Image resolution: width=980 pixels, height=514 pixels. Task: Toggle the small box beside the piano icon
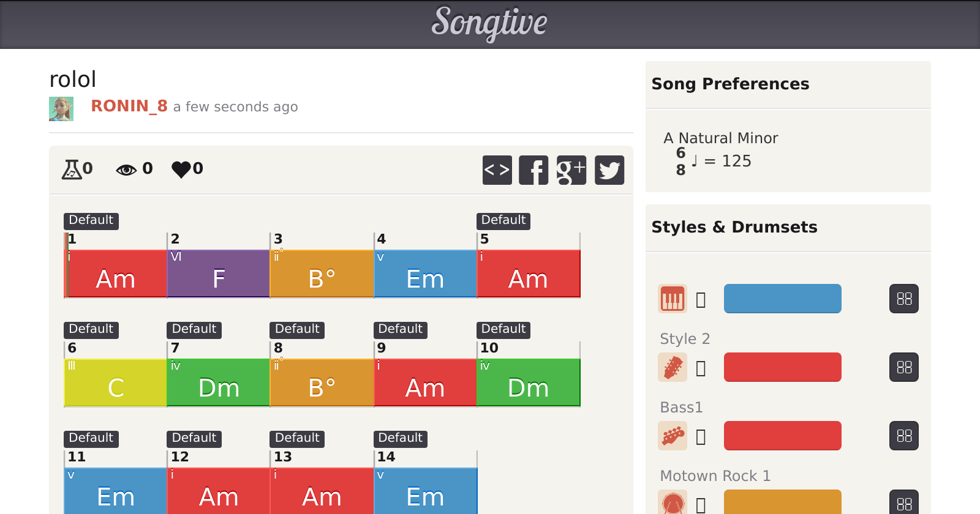pos(701,300)
